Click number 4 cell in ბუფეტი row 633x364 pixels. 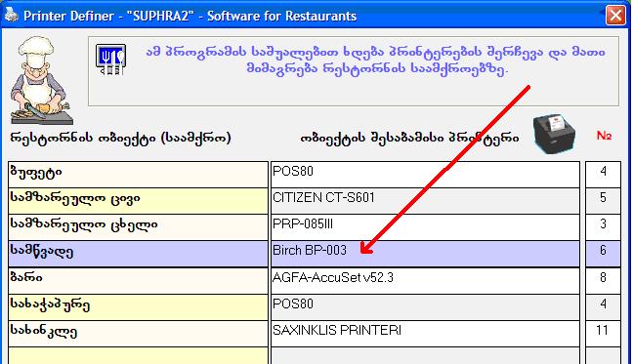(603, 175)
